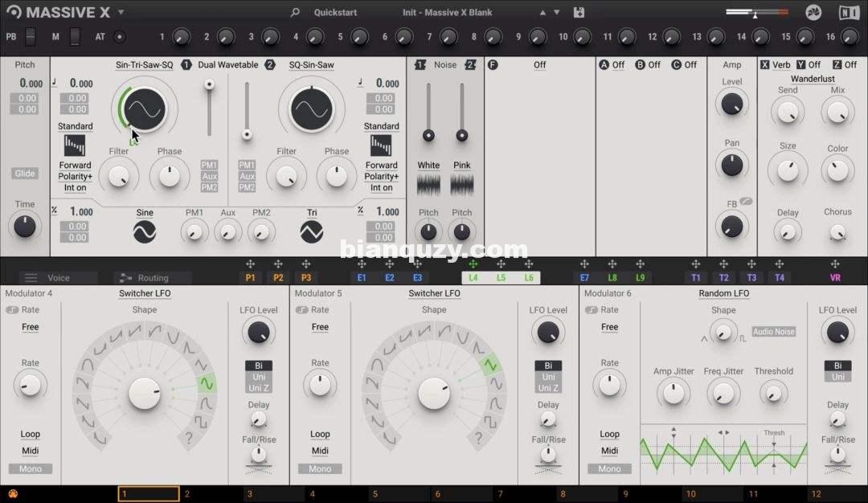Select the E1 envelope modulator tab
868x503 pixels.
click(362, 278)
